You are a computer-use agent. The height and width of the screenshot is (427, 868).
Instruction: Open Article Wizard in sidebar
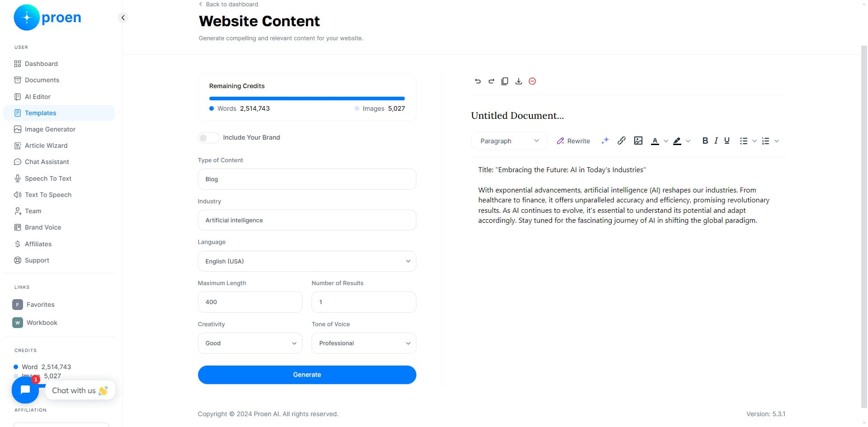(59, 145)
